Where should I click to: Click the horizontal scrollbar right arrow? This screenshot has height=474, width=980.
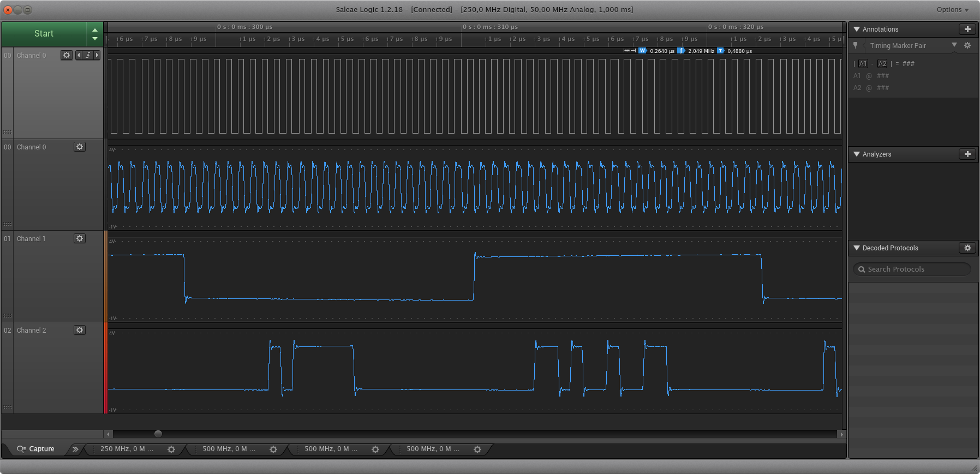[x=841, y=434]
